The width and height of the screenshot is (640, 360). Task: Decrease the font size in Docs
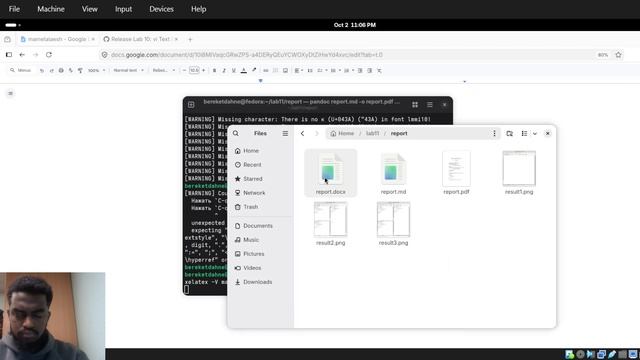pyautogui.click(x=184, y=71)
